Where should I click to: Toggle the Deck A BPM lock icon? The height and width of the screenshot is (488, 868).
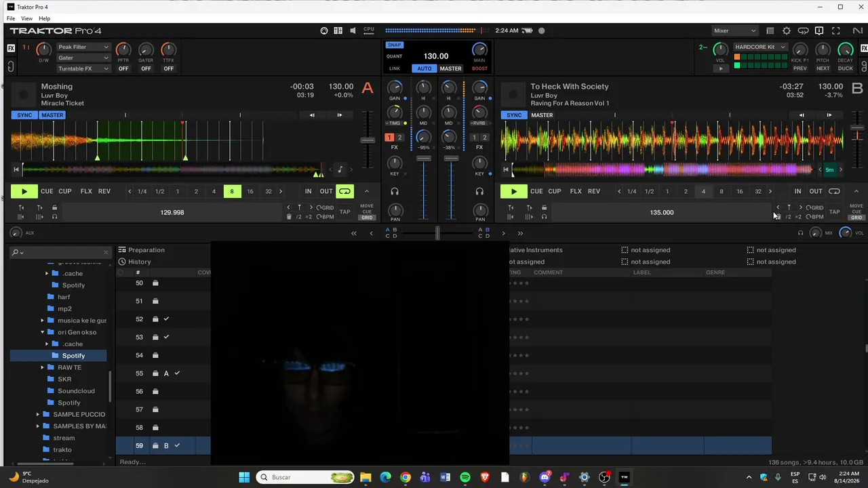pos(54,207)
